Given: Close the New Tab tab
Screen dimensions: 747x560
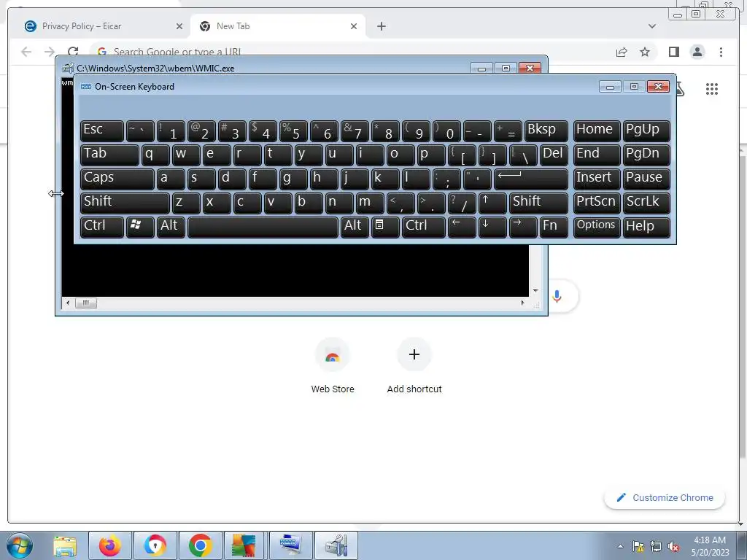Looking at the screenshot, I should tap(354, 26).
